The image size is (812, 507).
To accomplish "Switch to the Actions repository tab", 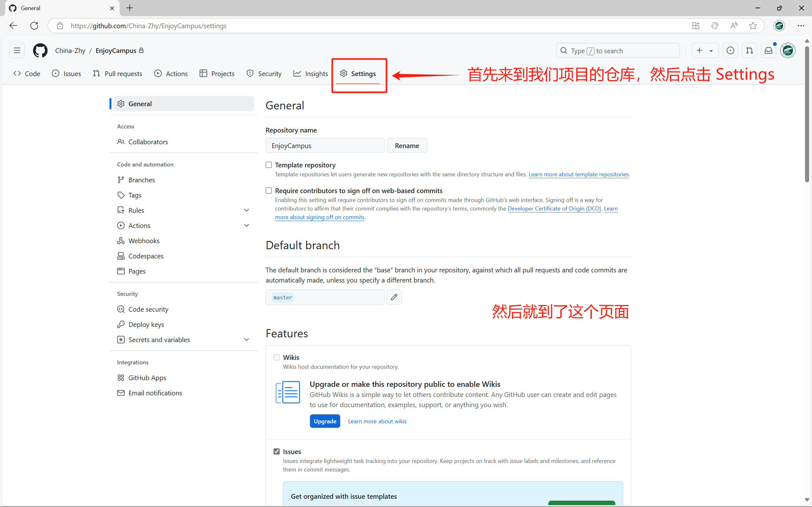I will pos(171,74).
